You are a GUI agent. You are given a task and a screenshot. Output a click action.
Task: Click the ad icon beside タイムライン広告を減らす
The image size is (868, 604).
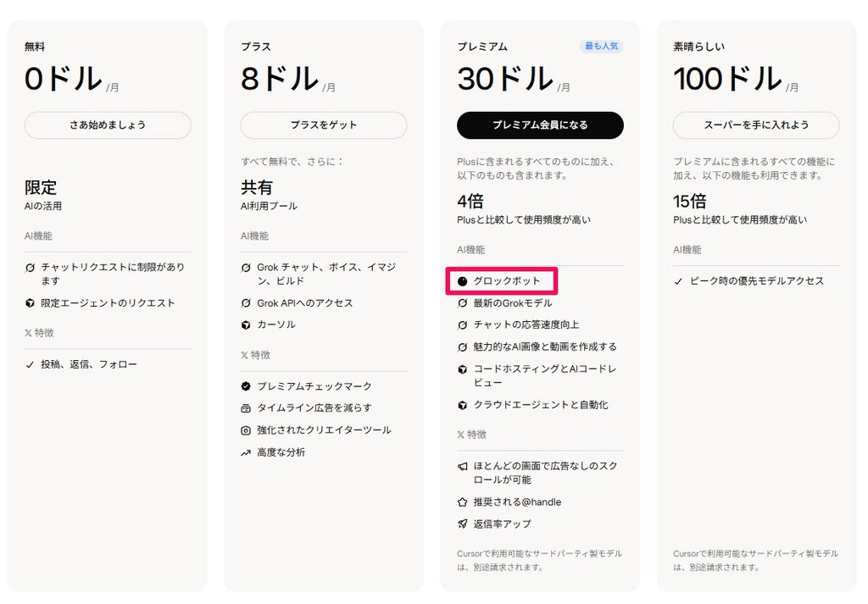click(x=246, y=408)
